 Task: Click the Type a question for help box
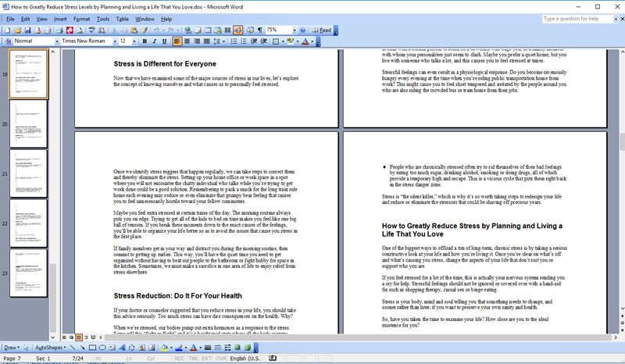[x=577, y=19]
